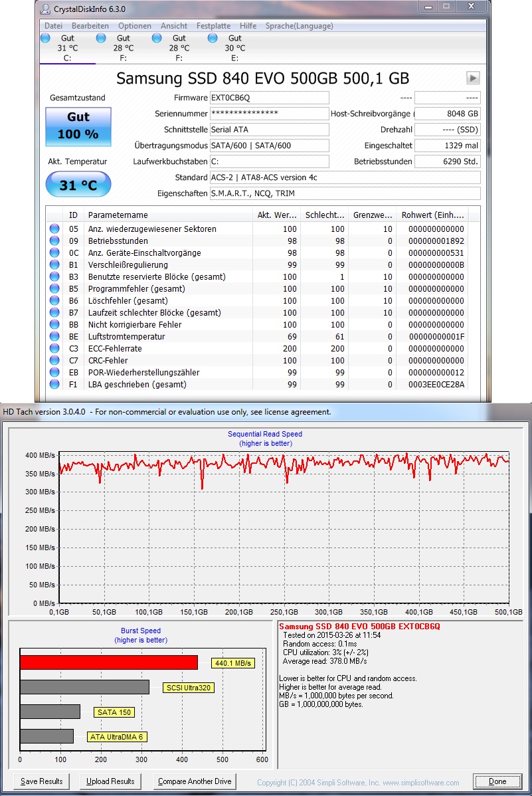
Task: Click status orb for CRC-Fehler row
Action: (x=54, y=360)
